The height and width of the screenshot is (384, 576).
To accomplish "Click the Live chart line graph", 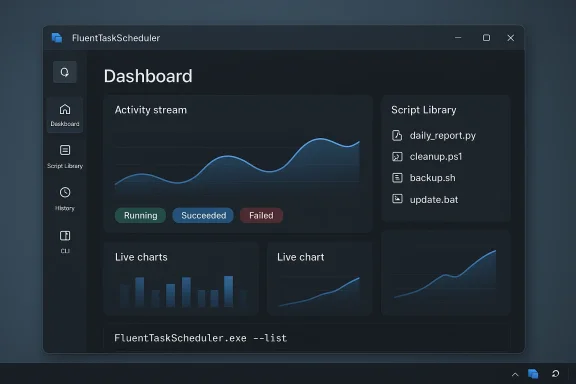I will click(319, 291).
